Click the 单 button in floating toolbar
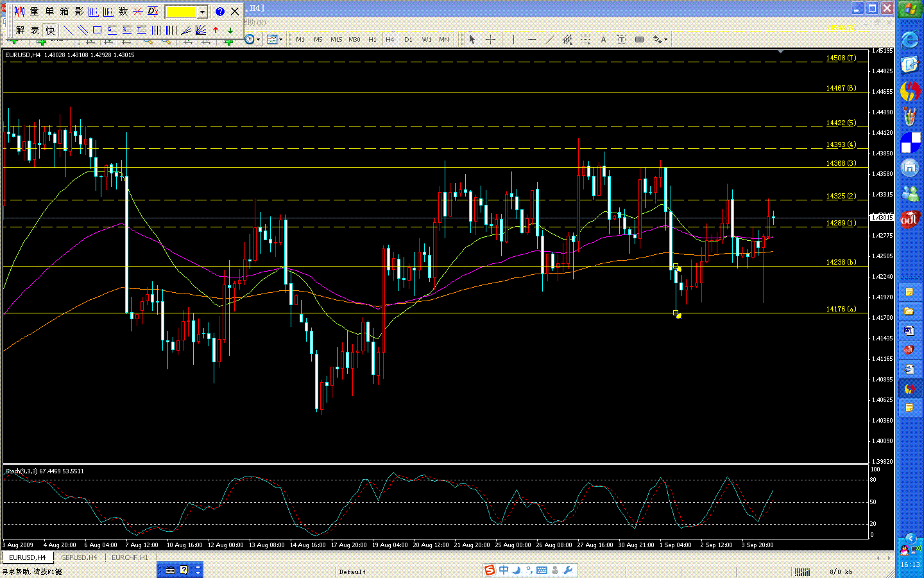 49,12
